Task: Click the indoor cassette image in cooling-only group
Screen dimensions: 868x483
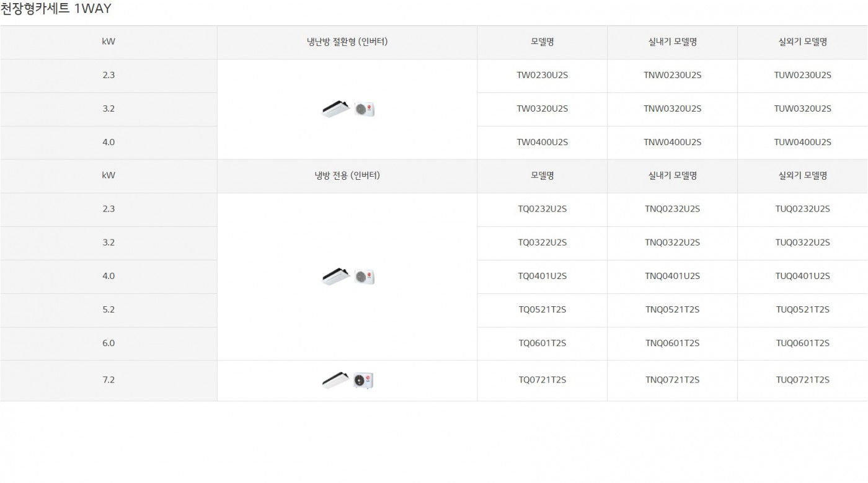Action: [336, 277]
